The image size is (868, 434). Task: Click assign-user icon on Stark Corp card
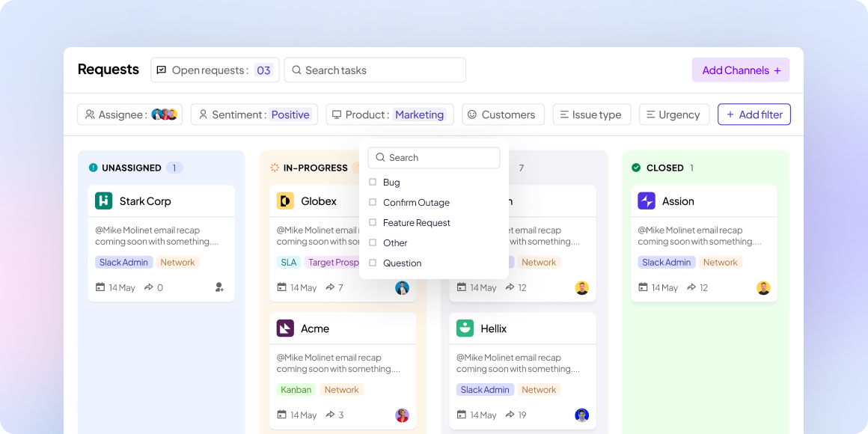pyautogui.click(x=219, y=287)
